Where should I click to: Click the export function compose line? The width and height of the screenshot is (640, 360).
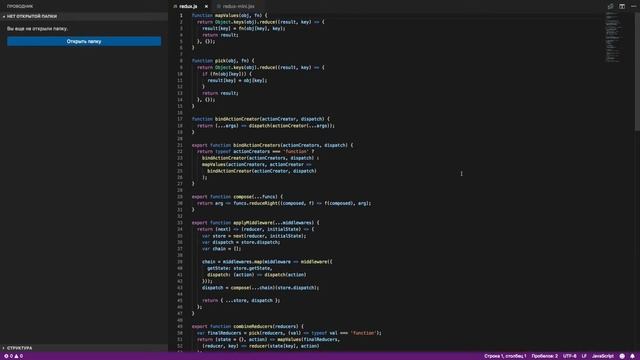(x=237, y=197)
